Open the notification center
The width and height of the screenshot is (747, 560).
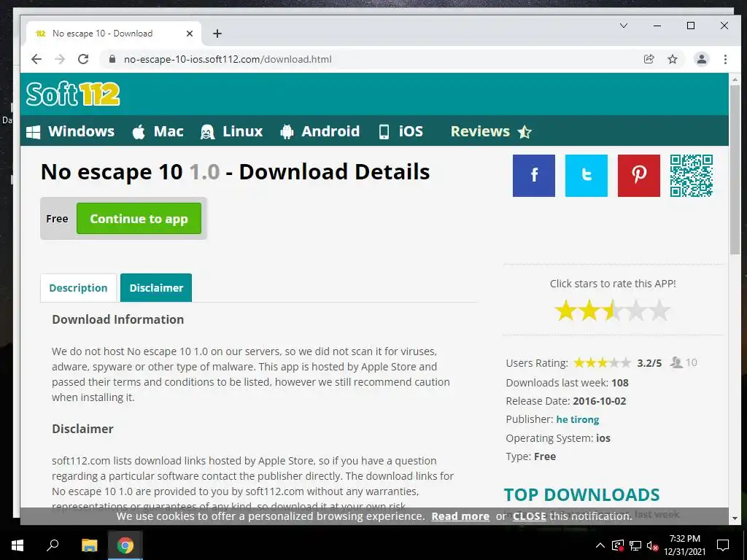(x=723, y=545)
